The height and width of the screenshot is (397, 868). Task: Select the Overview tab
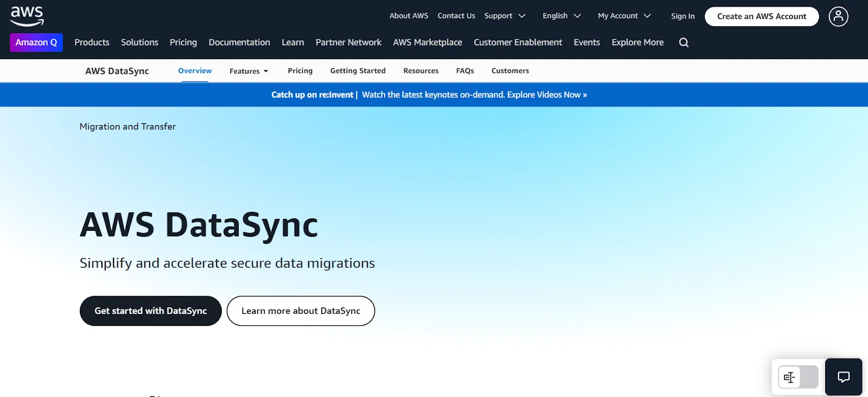(195, 71)
